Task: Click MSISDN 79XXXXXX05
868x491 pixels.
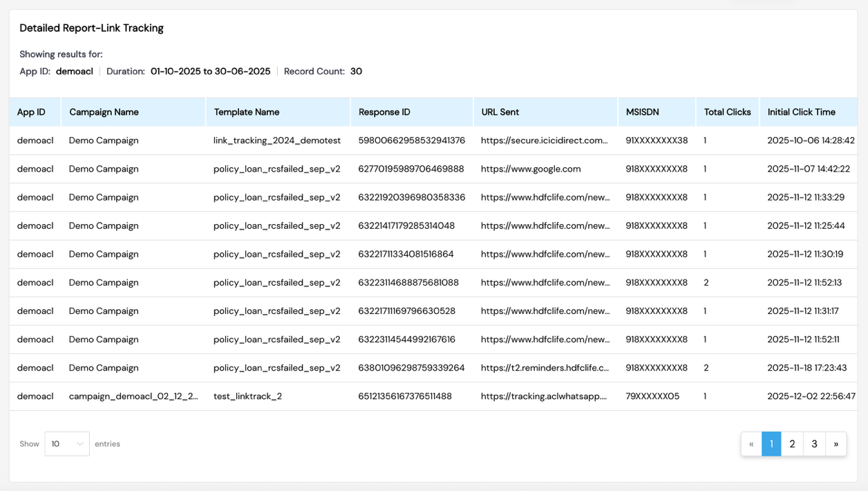Action: (652, 396)
